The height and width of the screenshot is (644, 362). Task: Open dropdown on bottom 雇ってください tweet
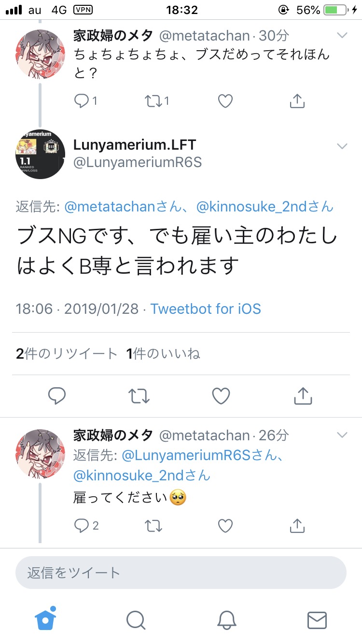coord(342,435)
